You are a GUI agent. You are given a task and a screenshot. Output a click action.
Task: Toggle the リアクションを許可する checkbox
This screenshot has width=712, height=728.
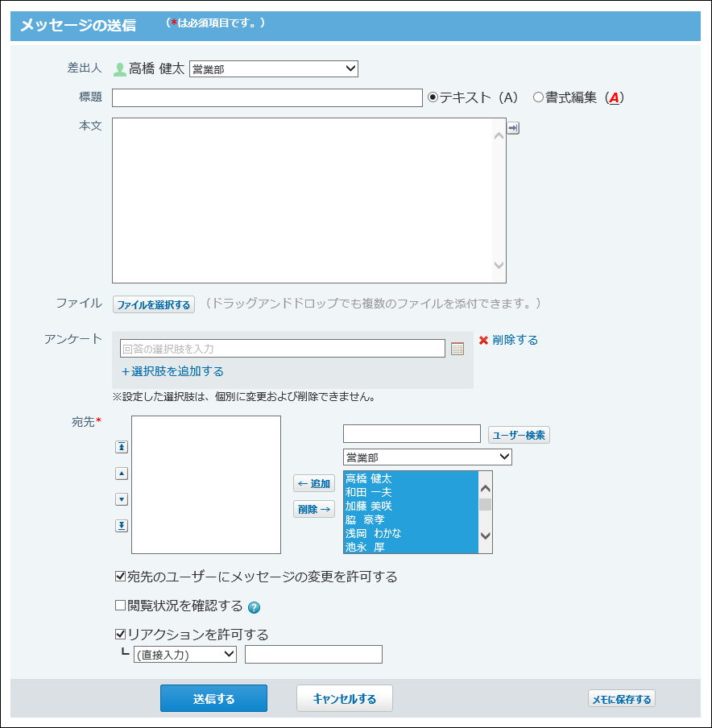pos(120,634)
